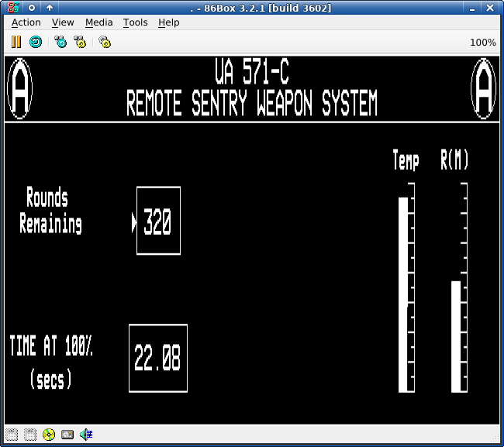Pause emulation with the orange pause icon
The width and height of the screenshot is (504, 447).
tap(16, 42)
